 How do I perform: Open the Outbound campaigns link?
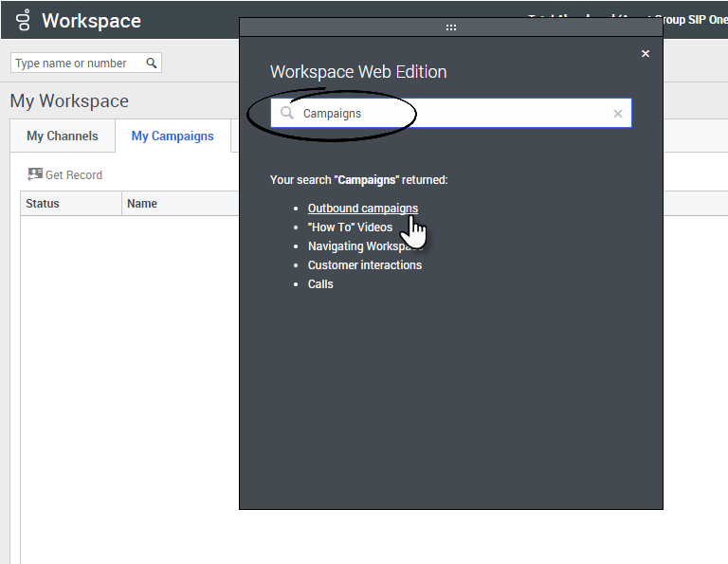(x=363, y=208)
